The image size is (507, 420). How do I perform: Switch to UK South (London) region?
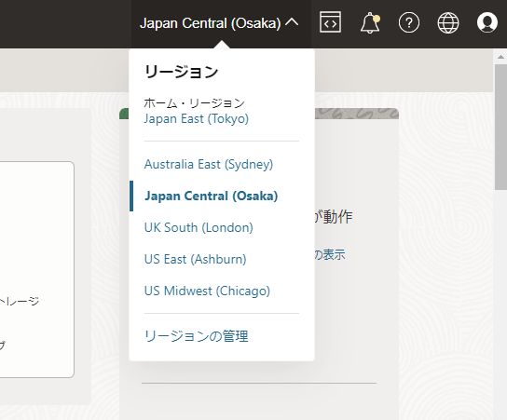[199, 228]
